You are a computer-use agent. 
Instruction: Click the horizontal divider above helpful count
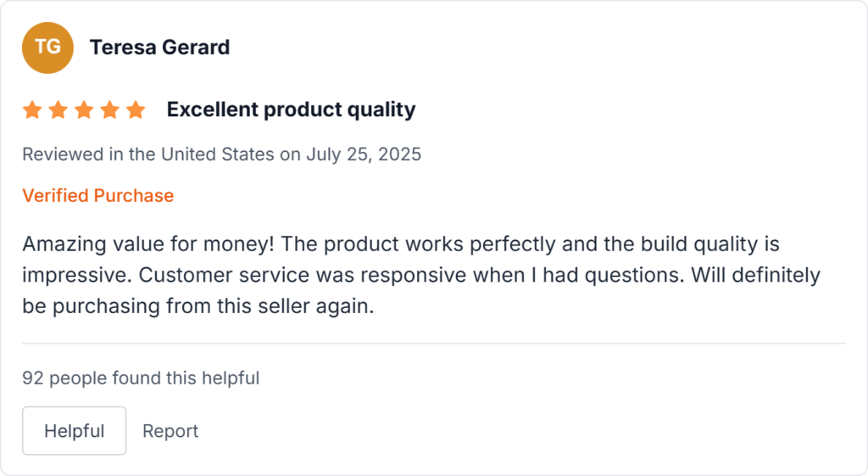pos(433,344)
